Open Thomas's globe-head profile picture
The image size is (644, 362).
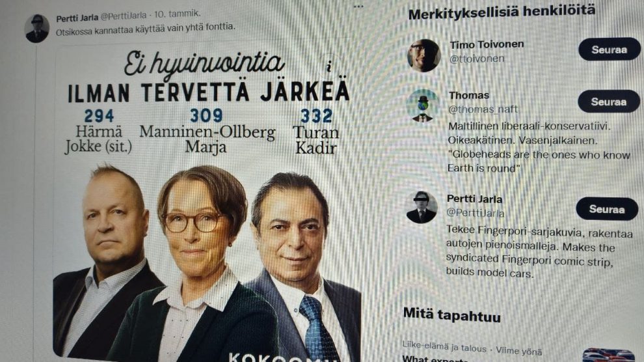[423, 105]
